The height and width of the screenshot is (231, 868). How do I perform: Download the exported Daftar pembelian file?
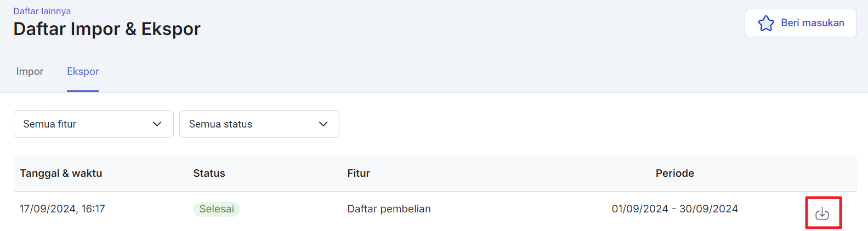pos(822,213)
